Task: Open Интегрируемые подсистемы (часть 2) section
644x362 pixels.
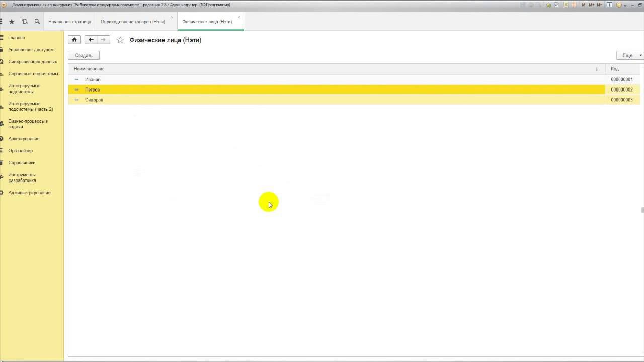Action: [30, 106]
